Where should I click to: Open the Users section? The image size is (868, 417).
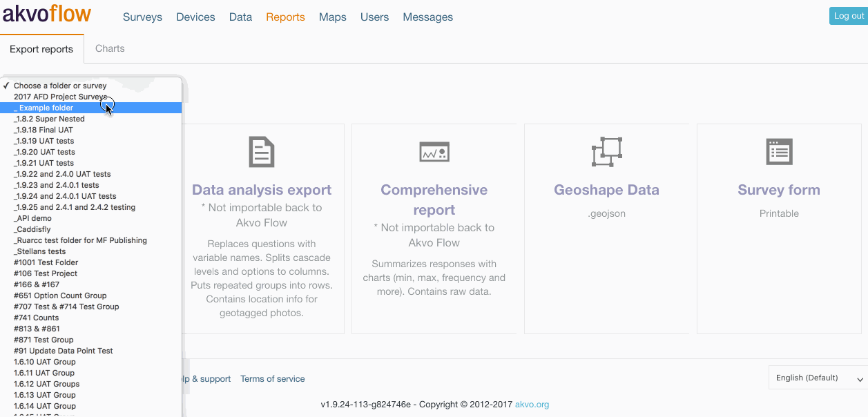pos(374,17)
